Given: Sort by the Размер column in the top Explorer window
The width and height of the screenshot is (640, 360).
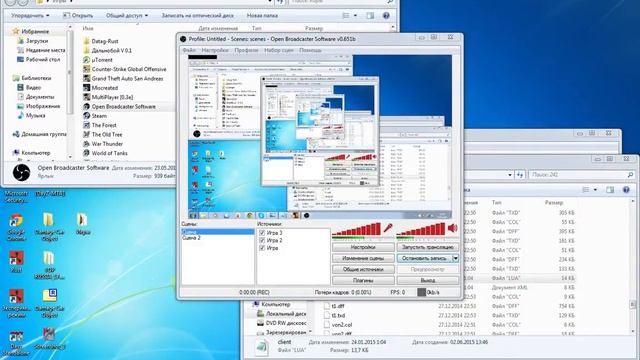Looking at the screenshot, I should click(x=314, y=28).
